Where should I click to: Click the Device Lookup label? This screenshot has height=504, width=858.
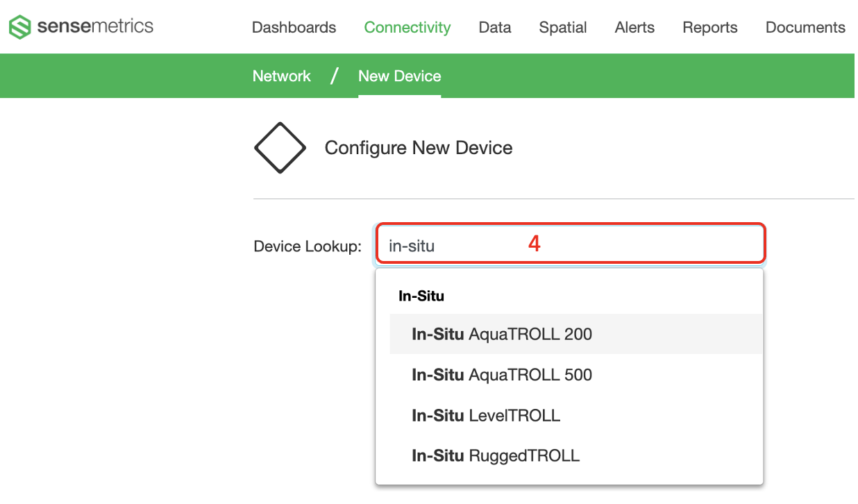[308, 246]
